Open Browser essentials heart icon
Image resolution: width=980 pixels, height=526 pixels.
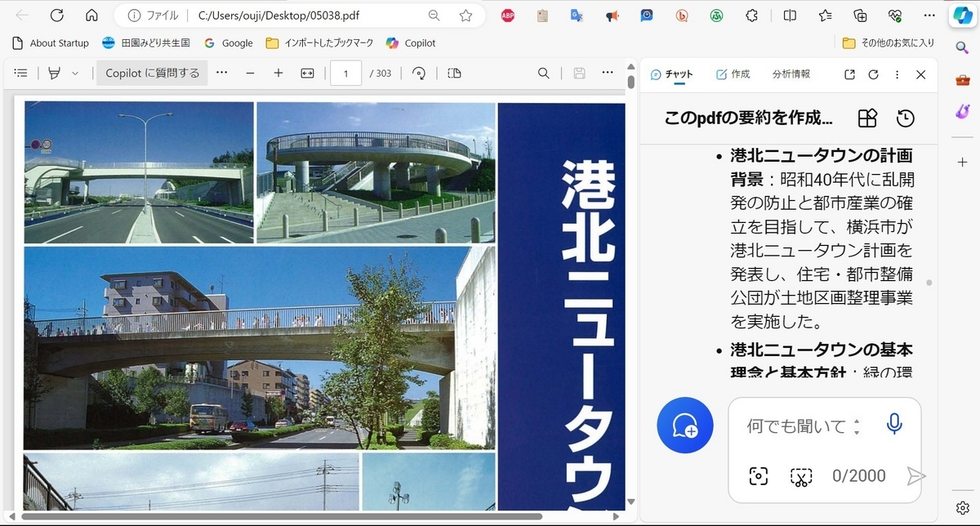[x=895, y=16]
